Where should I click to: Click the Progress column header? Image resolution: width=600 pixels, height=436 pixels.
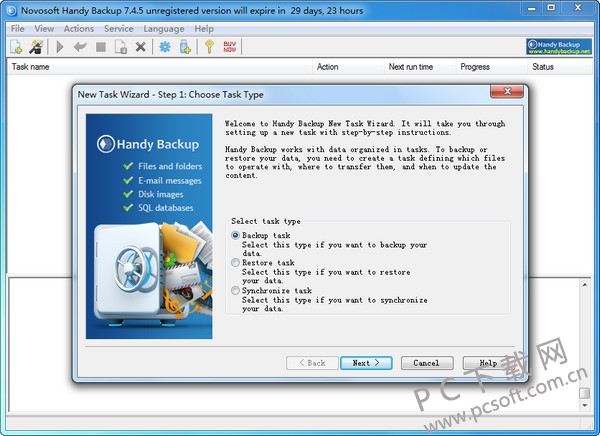tap(492, 67)
